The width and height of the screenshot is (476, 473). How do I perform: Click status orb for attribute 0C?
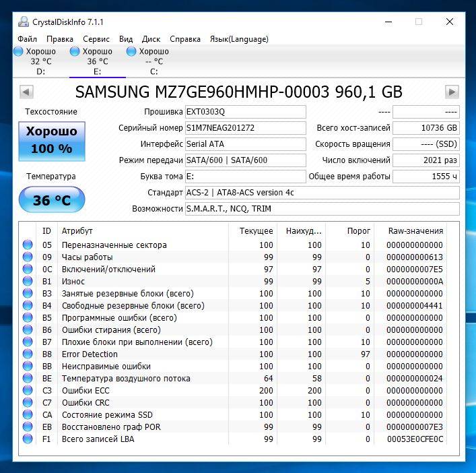point(28,269)
